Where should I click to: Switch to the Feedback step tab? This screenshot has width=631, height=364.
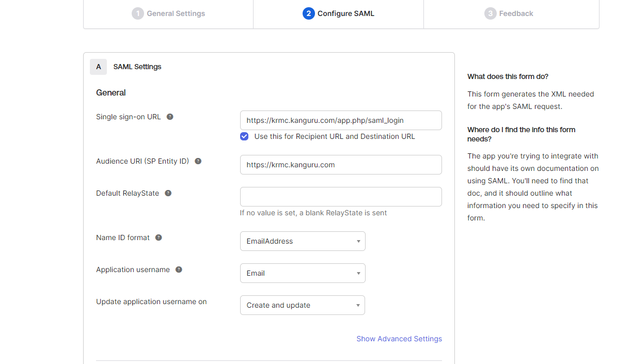pyautogui.click(x=509, y=13)
